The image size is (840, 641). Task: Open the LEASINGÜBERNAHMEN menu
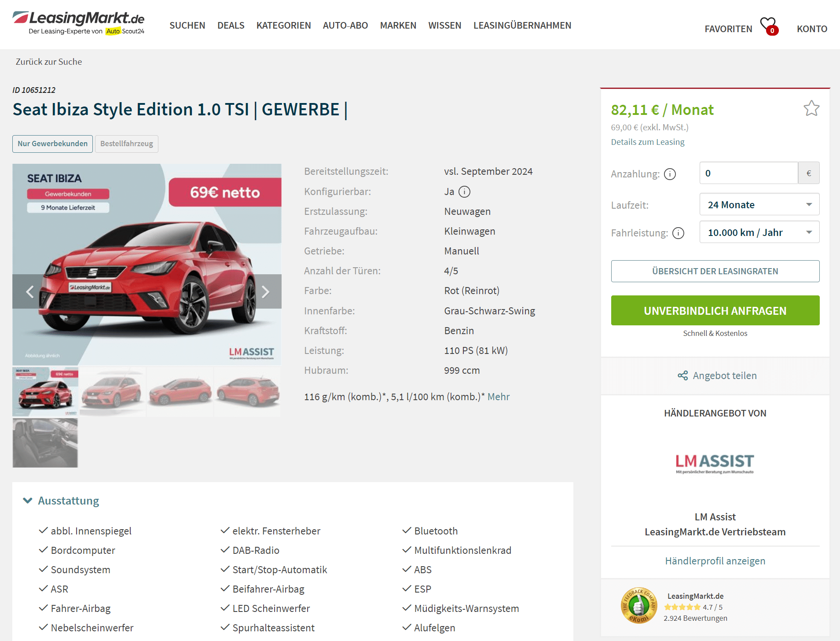pos(522,26)
